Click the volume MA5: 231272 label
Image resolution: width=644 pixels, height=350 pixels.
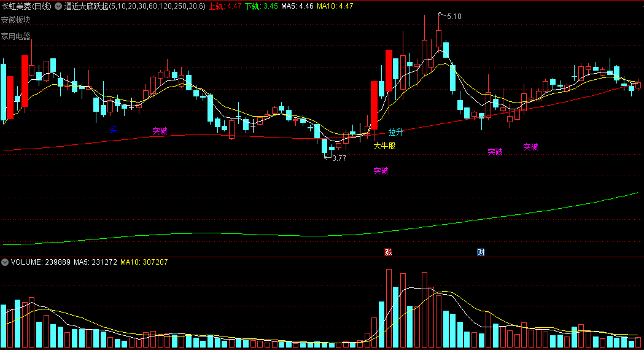(95, 262)
